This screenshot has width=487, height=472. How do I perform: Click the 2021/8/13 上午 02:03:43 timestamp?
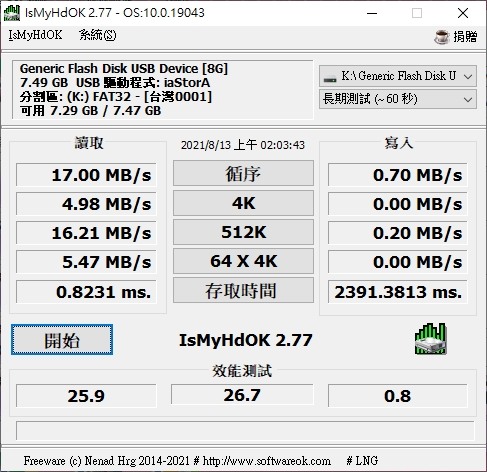[243, 145]
